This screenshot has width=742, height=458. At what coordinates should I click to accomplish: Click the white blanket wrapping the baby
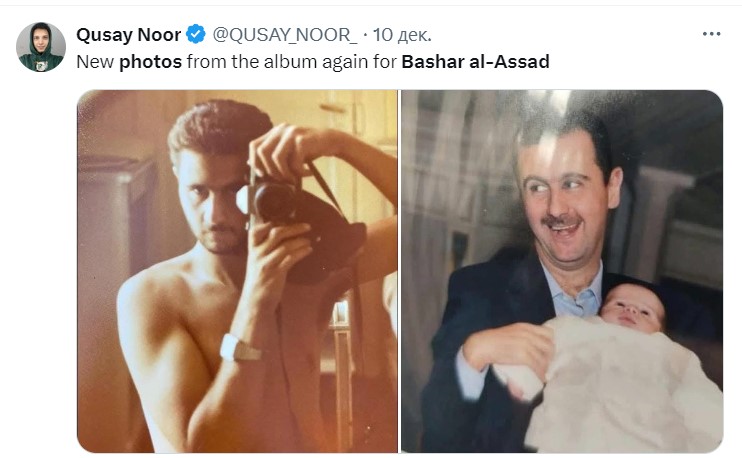pos(615,383)
